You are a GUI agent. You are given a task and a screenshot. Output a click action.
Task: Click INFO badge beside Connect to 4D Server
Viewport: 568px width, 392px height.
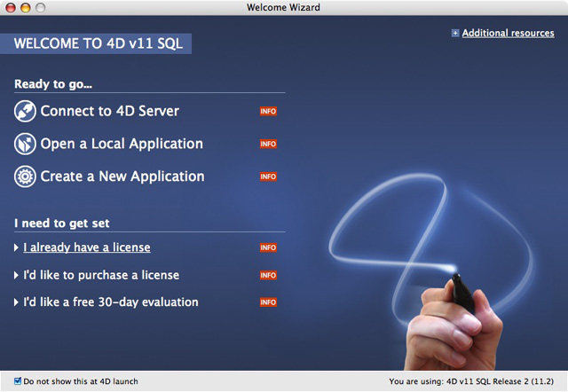tap(268, 112)
